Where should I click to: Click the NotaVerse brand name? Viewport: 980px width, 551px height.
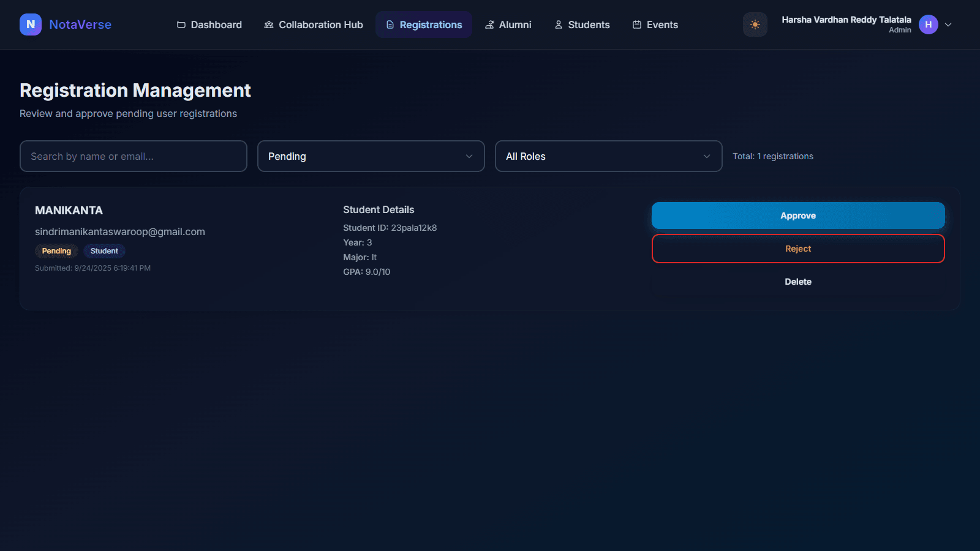click(x=80, y=24)
